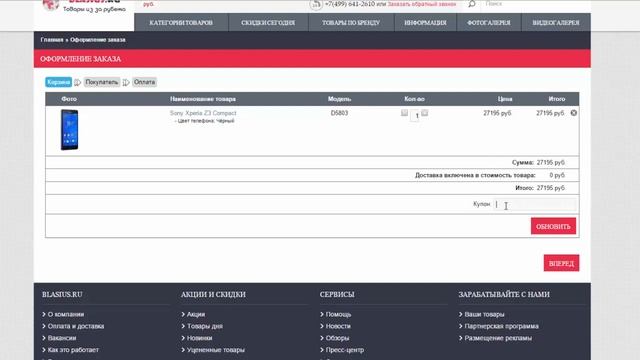Image resolution: width=640 pixels, height=360 pixels.
Task: Click the Купон input field
Action: 534,204
